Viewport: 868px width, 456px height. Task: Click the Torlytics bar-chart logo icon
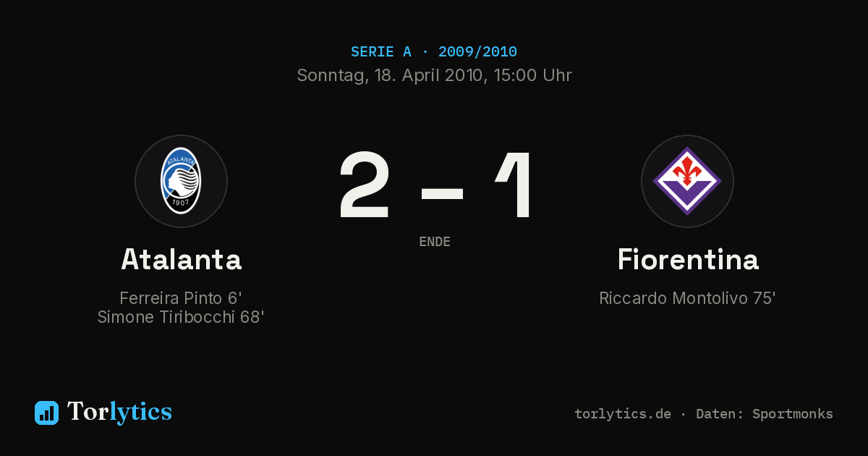(x=46, y=413)
